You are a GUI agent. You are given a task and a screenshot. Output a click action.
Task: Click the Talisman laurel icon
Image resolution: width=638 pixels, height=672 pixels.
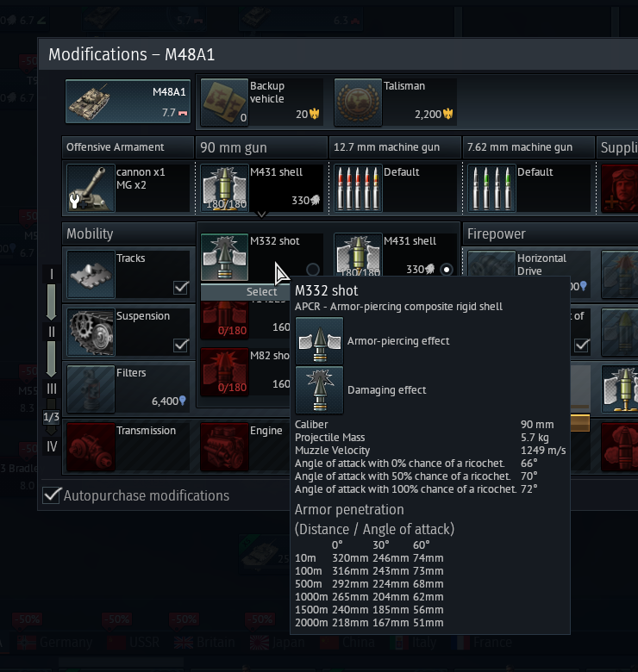point(358,102)
